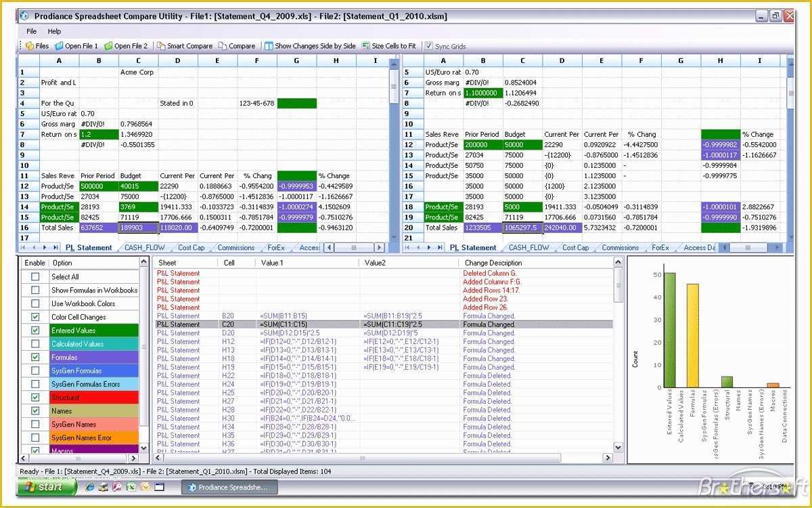Click Open File 1 in the toolbar
Viewport: 812px width, 508px height.
76,46
